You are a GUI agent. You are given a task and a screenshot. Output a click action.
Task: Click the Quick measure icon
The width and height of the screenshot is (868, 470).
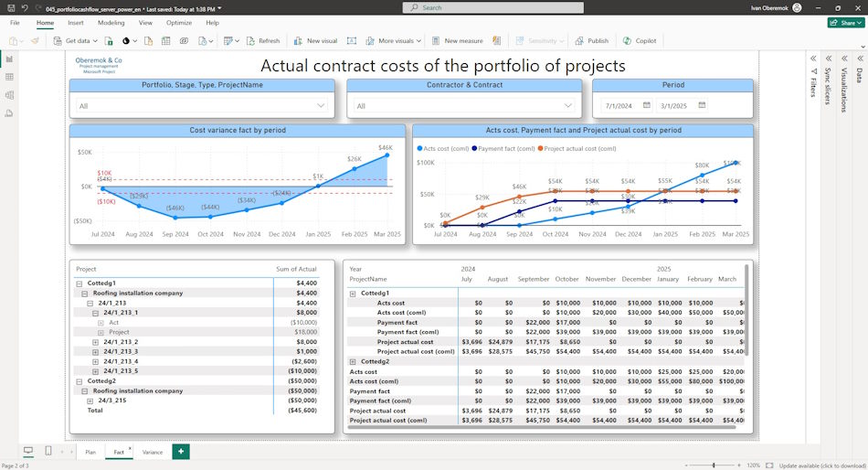pyautogui.click(x=496, y=41)
